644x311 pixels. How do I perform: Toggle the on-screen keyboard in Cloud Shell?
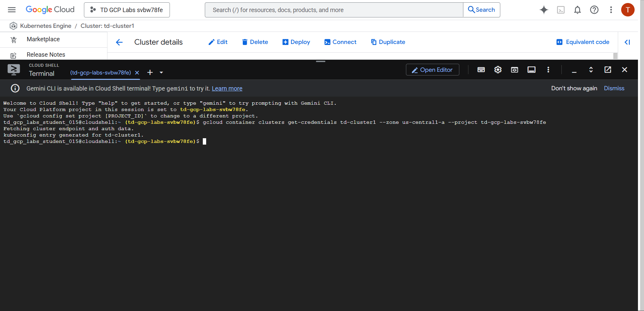pos(481,69)
